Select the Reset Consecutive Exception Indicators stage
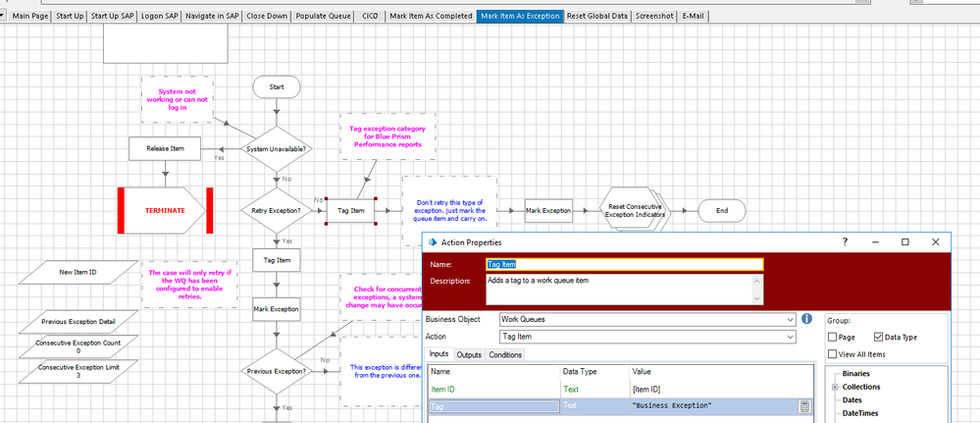Image resolution: width=980 pixels, height=423 pixels. point(632,210)
